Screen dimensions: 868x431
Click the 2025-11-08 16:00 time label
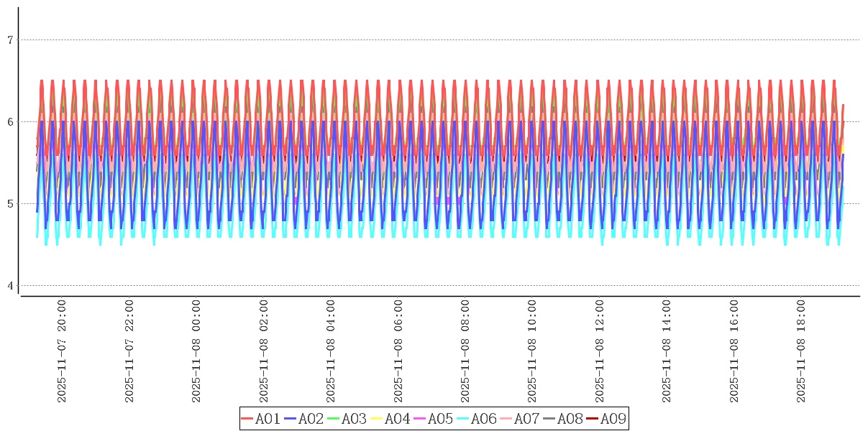(x=734, y=352)
